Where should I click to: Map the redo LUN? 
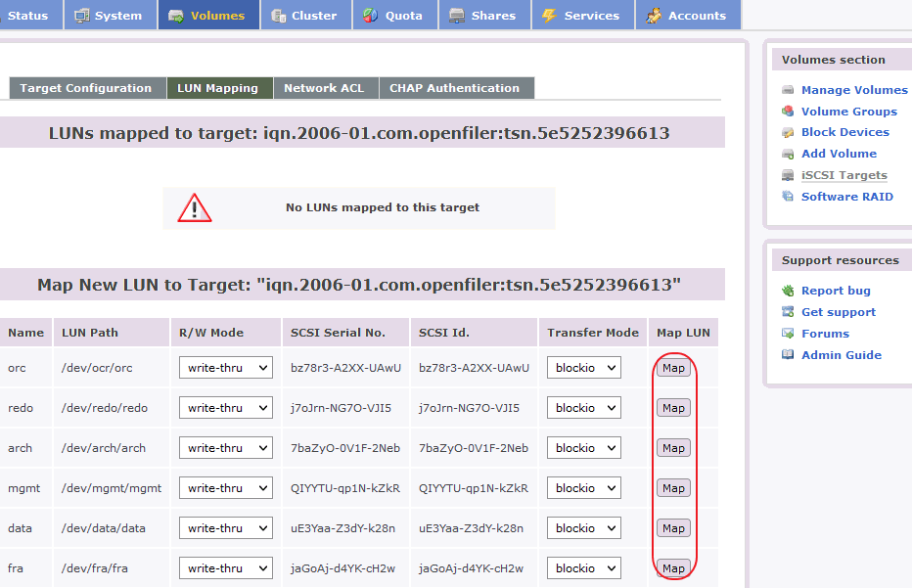pos(673,408)
